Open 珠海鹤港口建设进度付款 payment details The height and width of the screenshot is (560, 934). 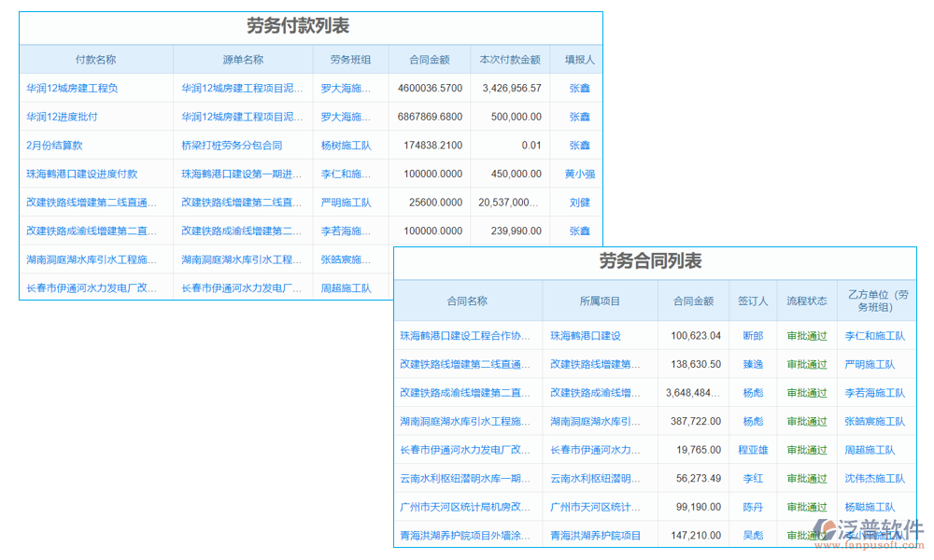click(x=84, y=174)
